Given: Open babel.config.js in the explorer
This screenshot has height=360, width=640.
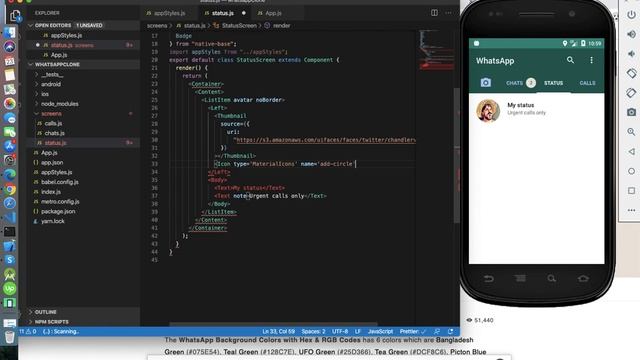Looking at the screenshot, I should [60, 182].
